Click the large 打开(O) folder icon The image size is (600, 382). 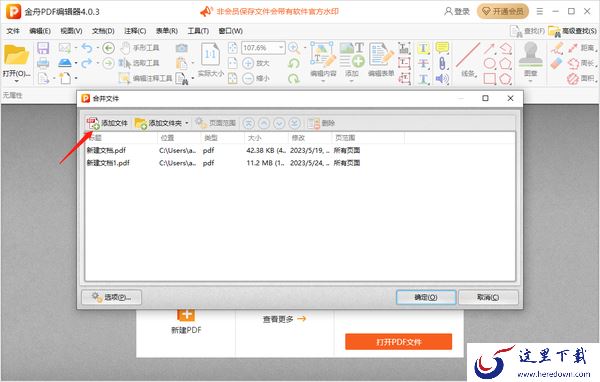tap(16, 56)
